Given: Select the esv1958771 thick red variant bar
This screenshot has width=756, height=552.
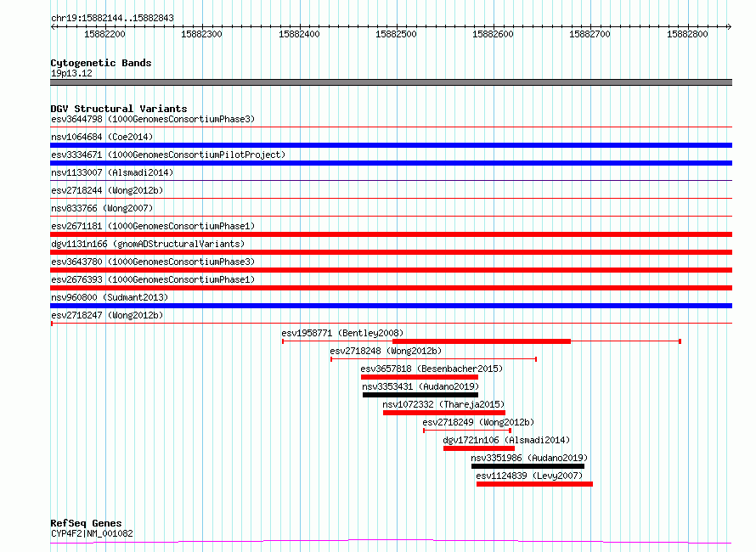Looking at the screenshot, I should [482, 341].
